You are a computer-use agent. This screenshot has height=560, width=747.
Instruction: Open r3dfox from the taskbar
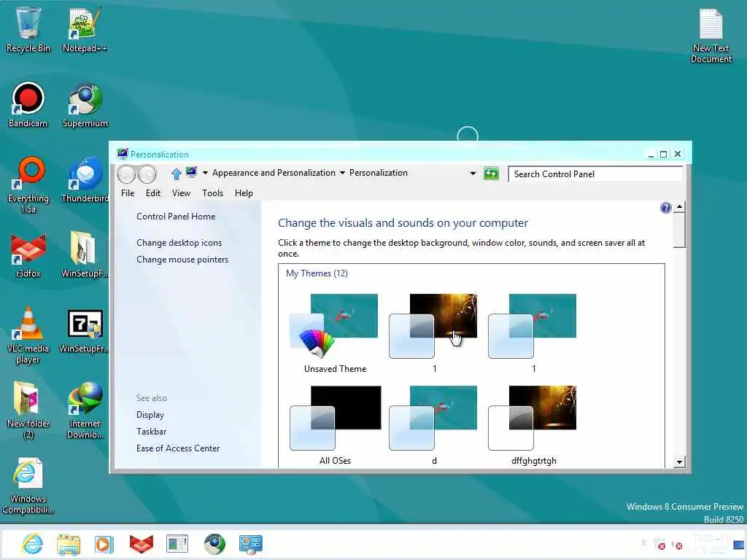tap(141, 544)
